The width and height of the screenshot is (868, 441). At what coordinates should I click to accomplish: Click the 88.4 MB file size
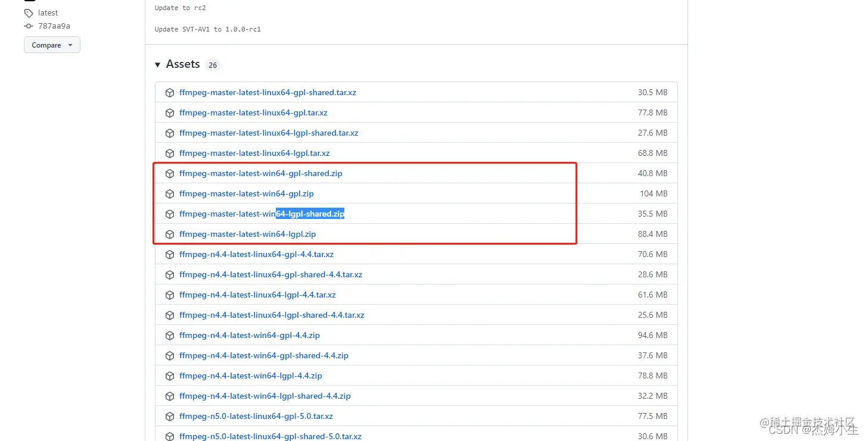click(652, 234)
